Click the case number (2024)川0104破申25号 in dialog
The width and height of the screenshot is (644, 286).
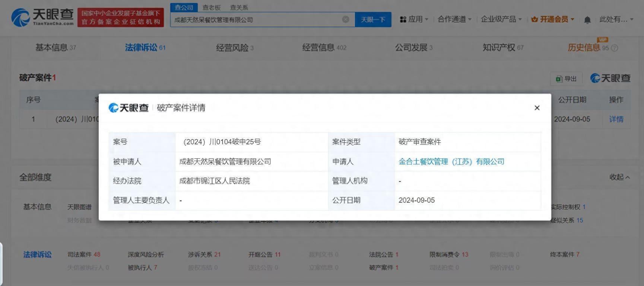click(x=222, y=142)
